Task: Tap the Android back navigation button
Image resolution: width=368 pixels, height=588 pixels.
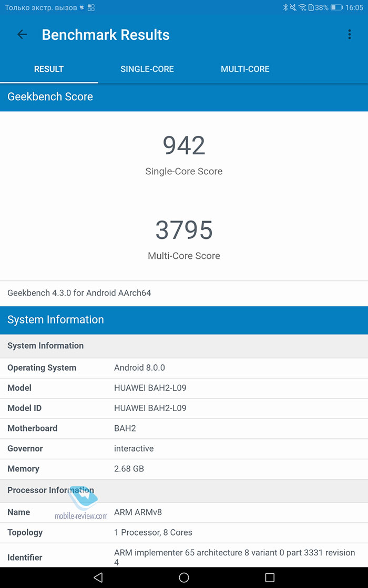Action: [x=98, y=577]
